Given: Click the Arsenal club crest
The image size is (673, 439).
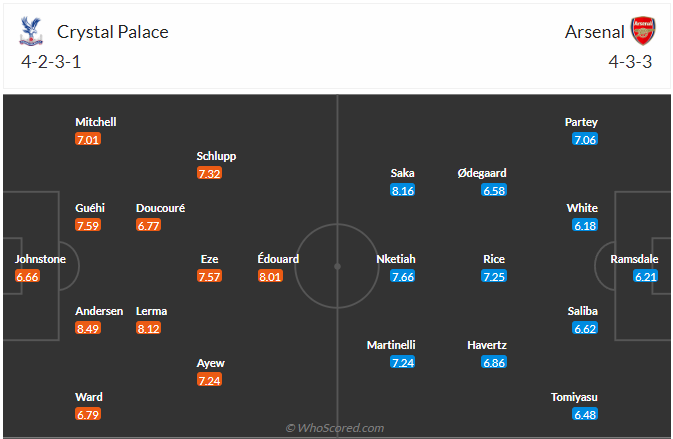Looking at the screenshot, I should tap(643, 31).
